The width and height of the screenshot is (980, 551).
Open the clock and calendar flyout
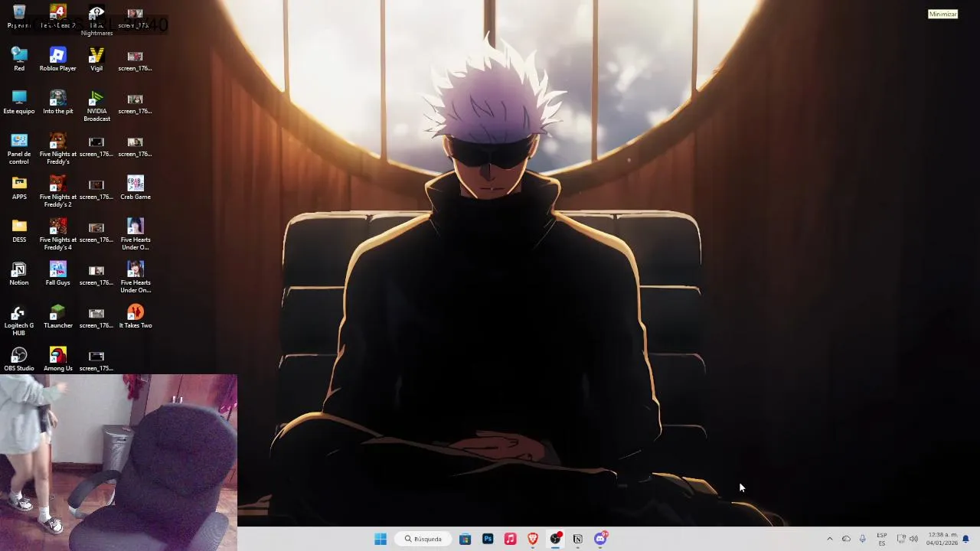(x=942, y=539)
